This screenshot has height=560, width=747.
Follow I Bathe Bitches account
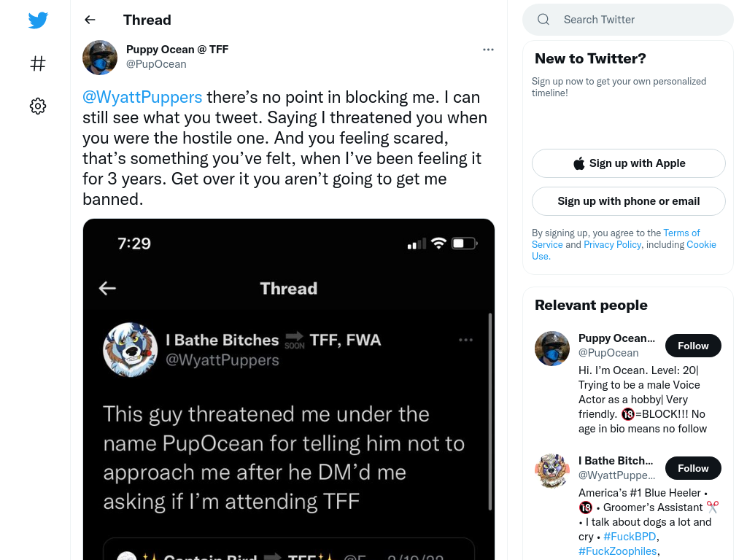(693, 468)
